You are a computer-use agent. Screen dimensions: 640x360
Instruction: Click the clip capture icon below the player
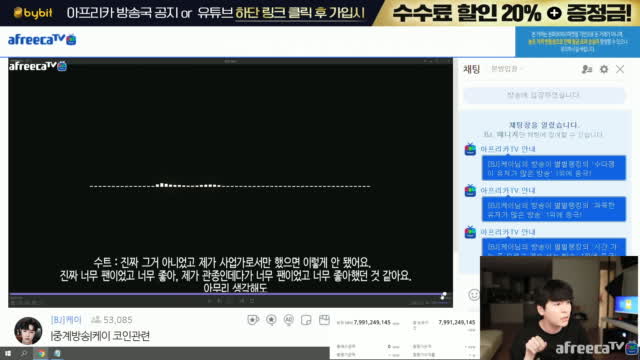[324, 320]
